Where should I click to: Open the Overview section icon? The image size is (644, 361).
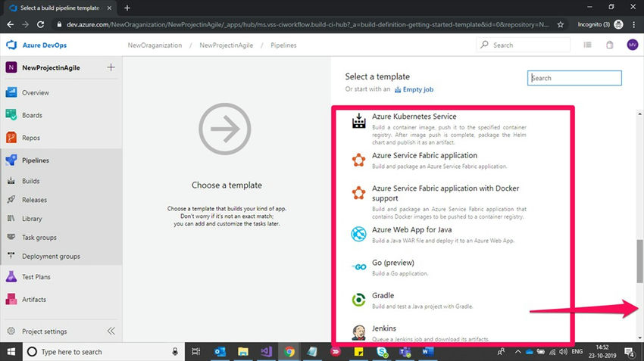[11, 92]
